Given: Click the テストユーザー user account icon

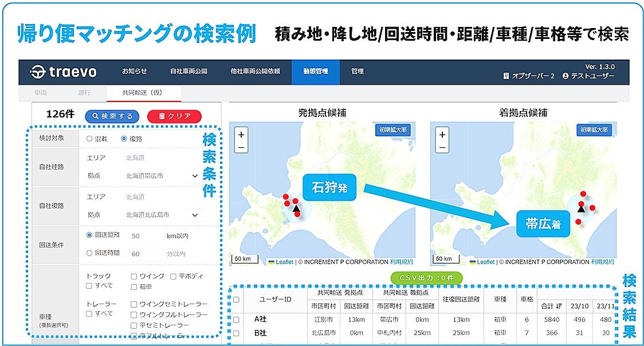Looking at the screenshot, I should point(566,76).
